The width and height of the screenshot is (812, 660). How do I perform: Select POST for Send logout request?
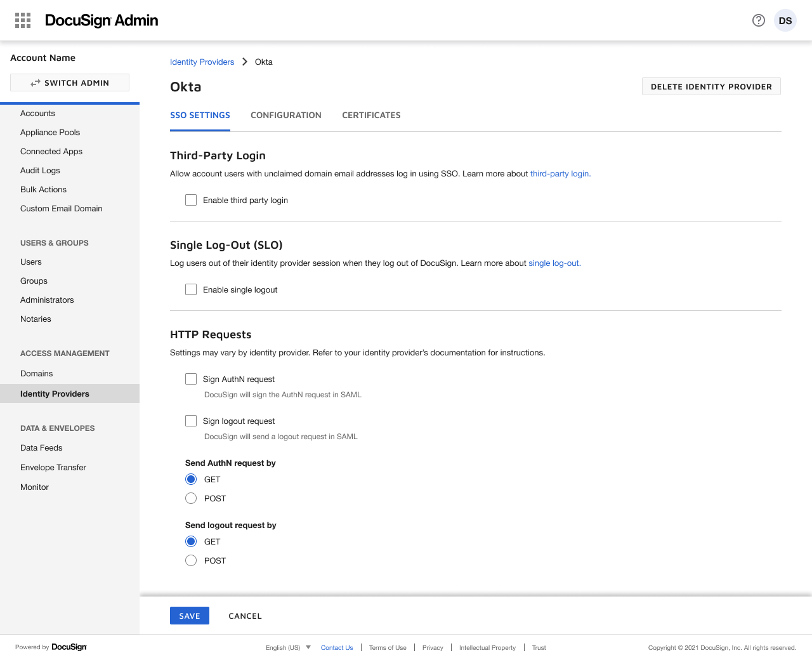pos(191,560)
